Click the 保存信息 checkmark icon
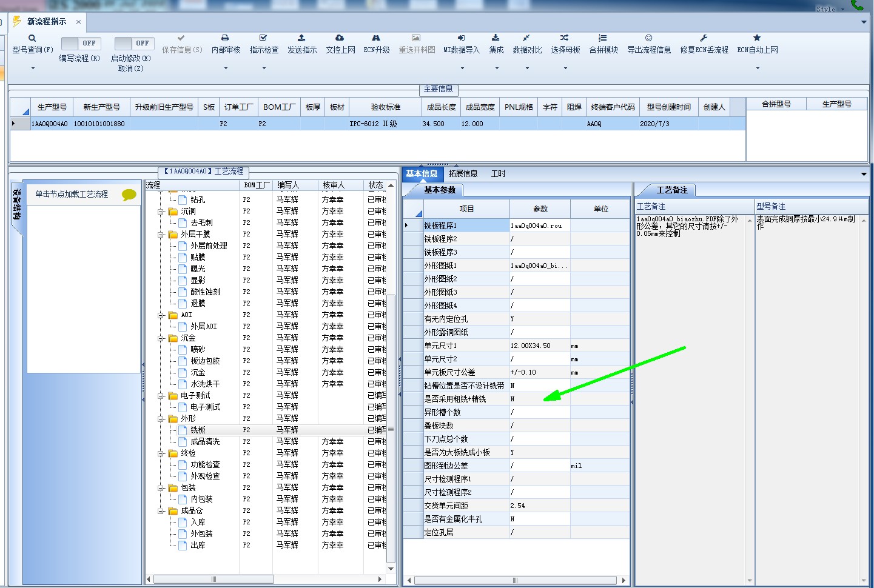This screenshot has width=874, height=588. [x=181, y=38]
